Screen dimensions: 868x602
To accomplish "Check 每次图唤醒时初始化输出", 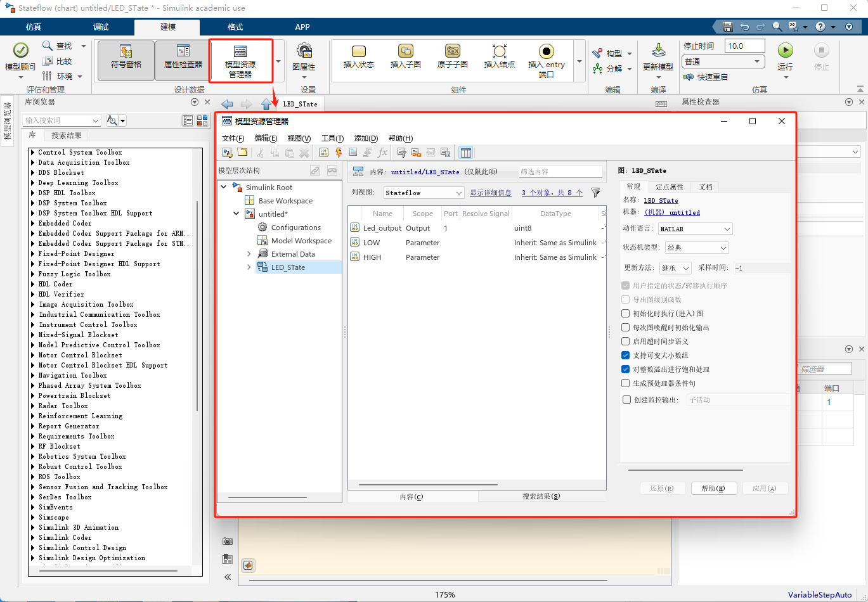I will [x=626, y=327].
